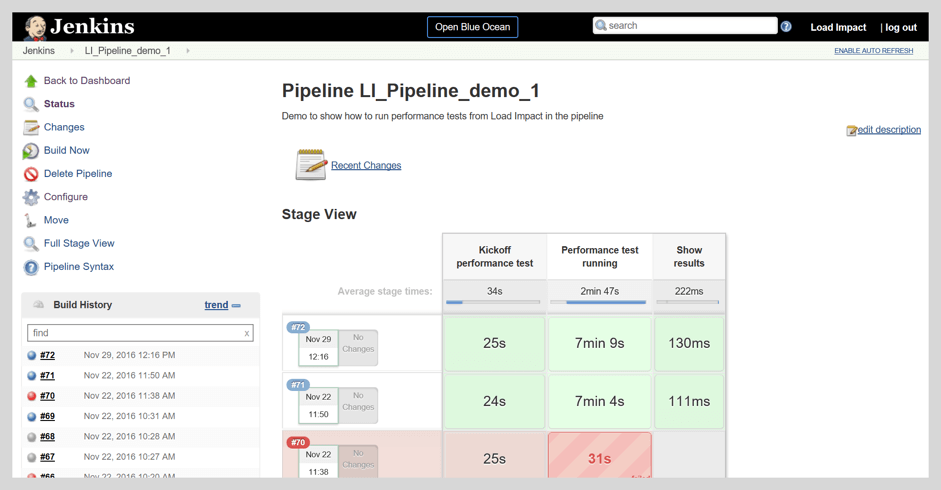Open build #70 from Build History
941x490 pixels.
tap(47, 396)
